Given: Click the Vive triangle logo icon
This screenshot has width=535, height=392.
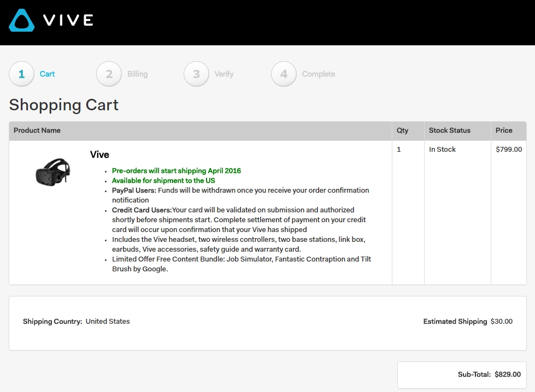Looking at the screenshot, I should (21, 20).
